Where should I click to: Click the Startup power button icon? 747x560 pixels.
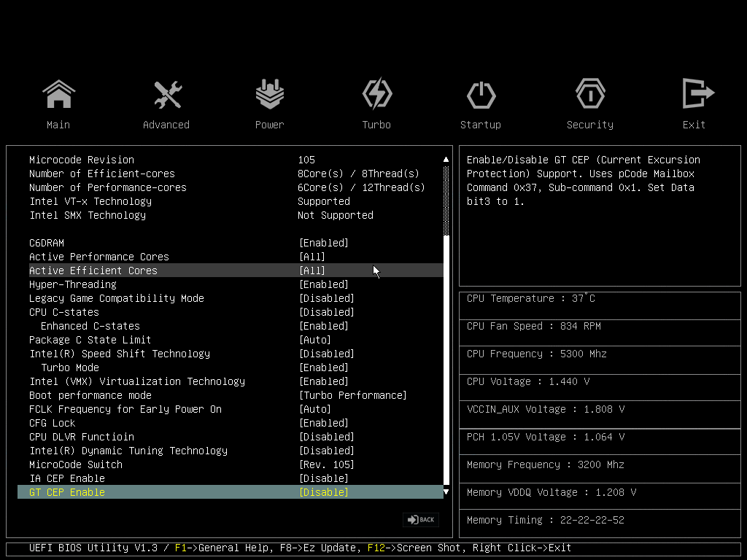[481, 95]
